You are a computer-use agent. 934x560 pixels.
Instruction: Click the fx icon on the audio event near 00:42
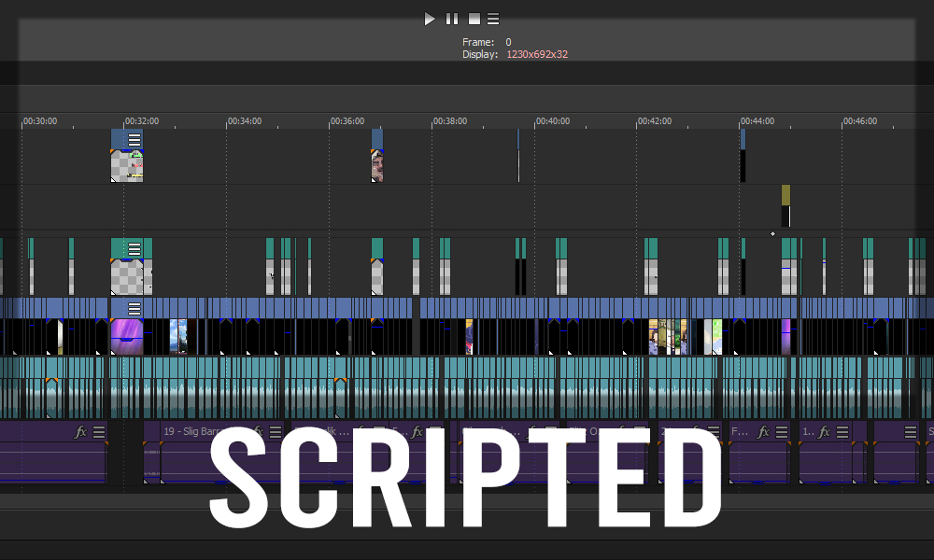pos(697,429)
